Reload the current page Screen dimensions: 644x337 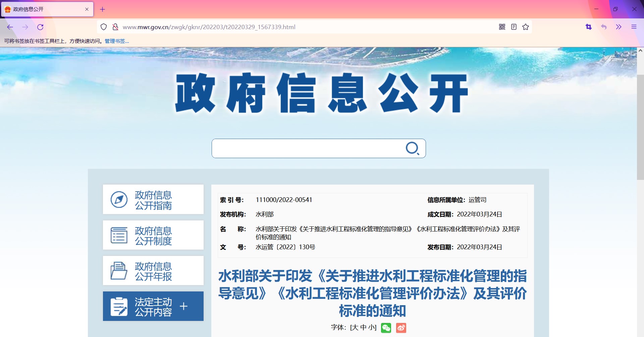(40, 27)
